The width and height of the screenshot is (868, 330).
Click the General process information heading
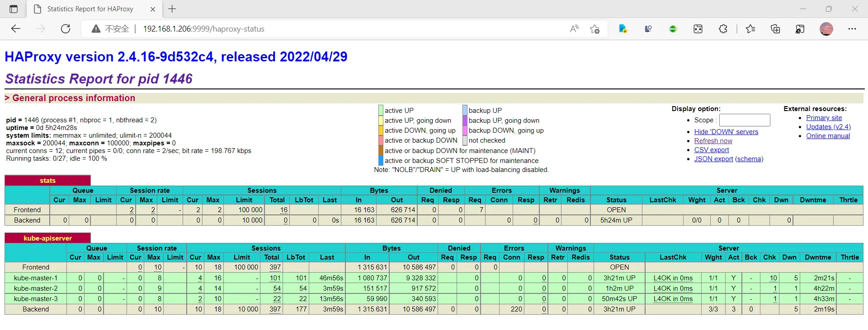tap(74, 98)
